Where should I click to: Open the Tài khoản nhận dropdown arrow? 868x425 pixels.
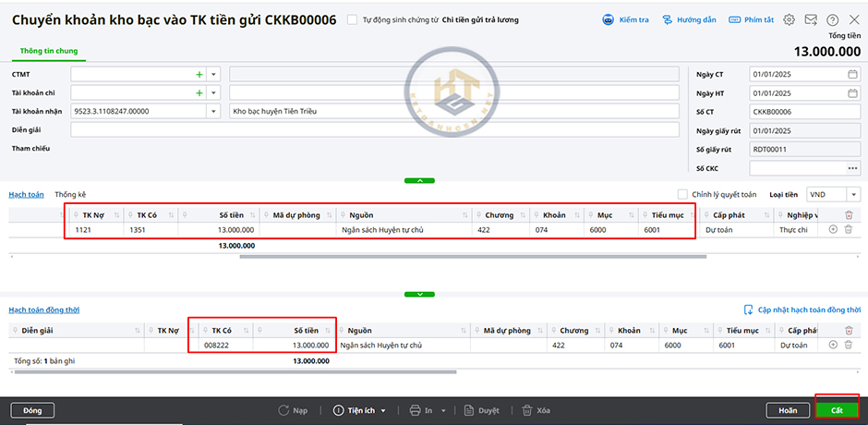[213, 111]
